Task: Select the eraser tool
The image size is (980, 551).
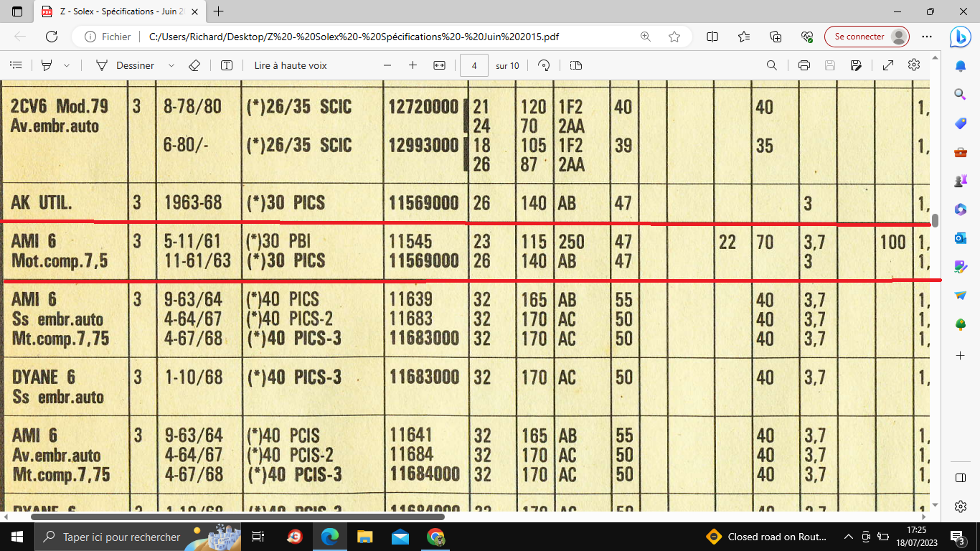Action: (194, 65)
